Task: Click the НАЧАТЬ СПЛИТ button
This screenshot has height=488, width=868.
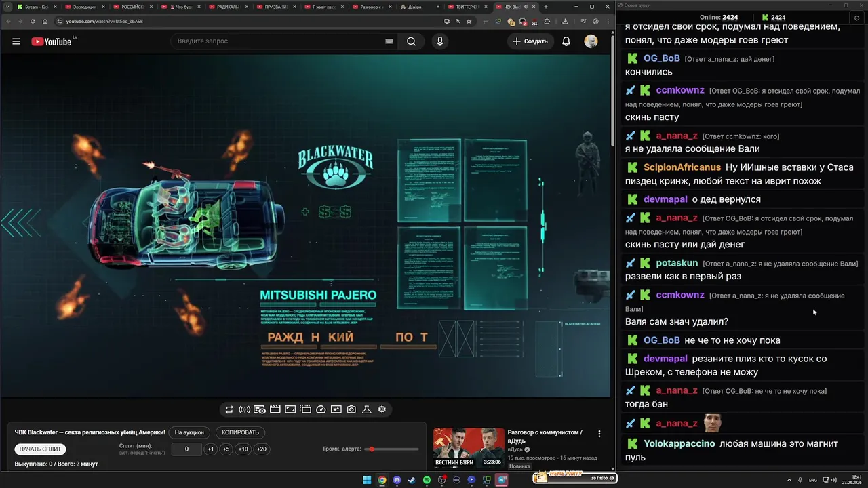Action: (x=40, y=449)
